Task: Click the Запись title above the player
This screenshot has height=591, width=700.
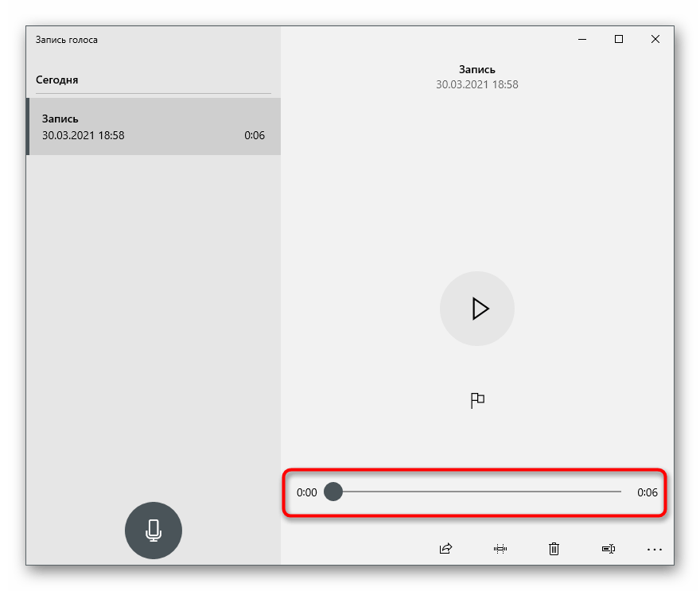Action: (476, 70)
